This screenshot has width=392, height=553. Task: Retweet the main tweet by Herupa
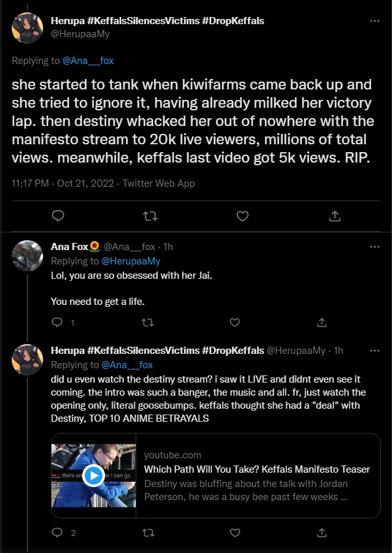click(149, 215)
